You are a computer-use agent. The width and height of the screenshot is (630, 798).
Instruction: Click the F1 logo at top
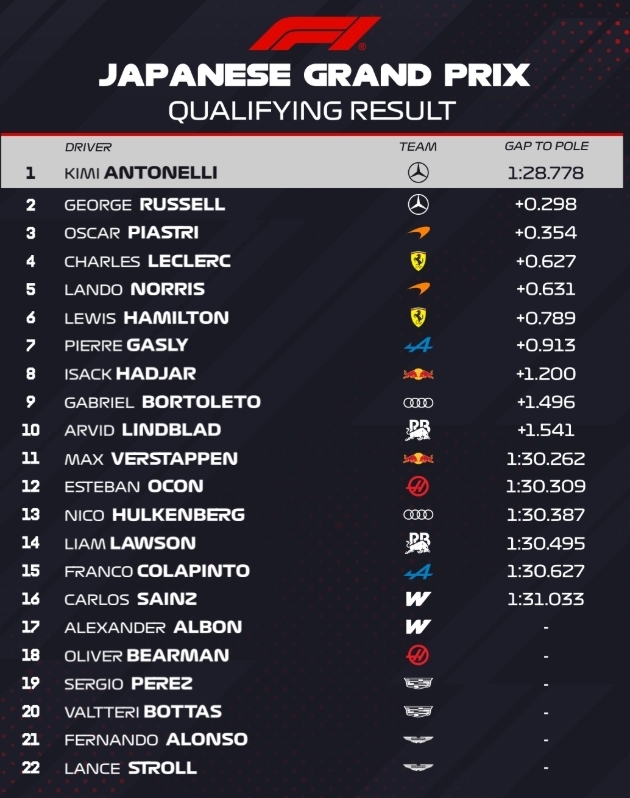pyautogui.click(x=314, y=32)
